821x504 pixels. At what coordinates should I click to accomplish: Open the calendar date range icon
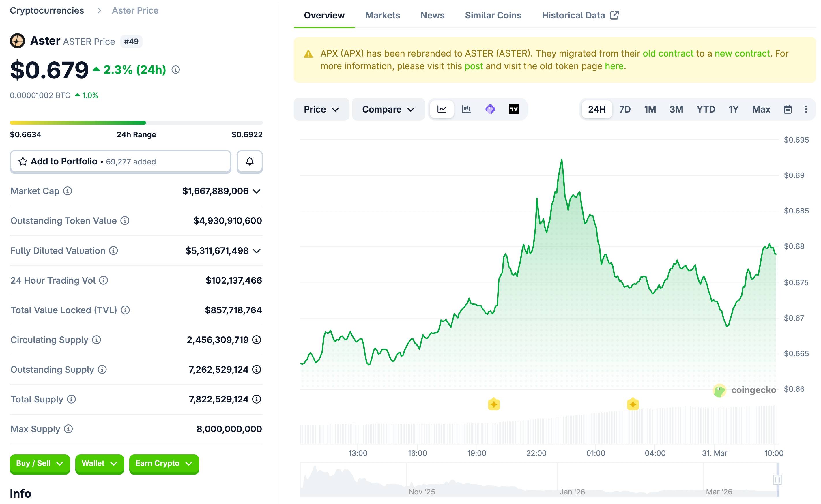click(x=788, y=109)
